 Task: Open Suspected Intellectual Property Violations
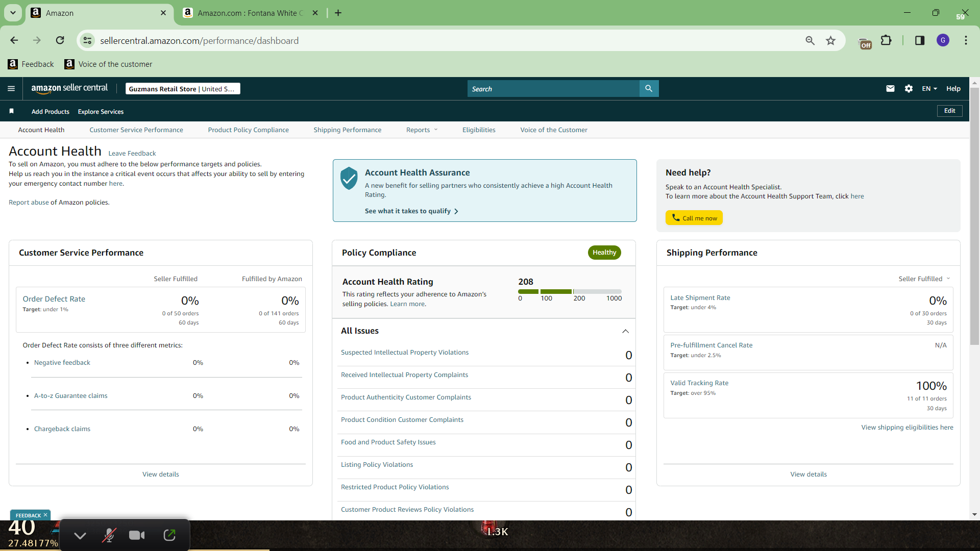(x=404, y=352)
